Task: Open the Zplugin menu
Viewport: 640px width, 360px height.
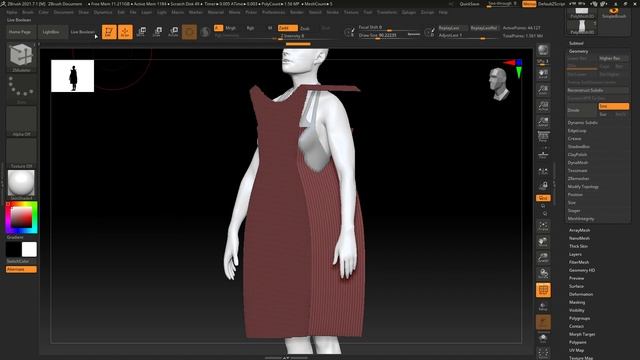Action: pyautogui.click(x=409, y=12)
